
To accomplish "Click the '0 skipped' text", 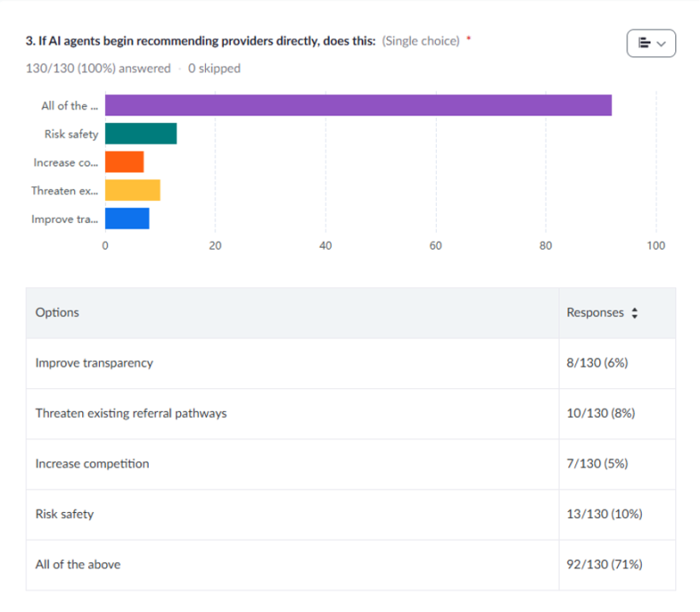I will [215, 68].
